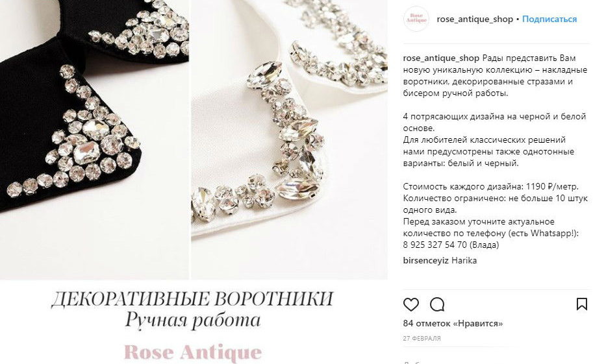Screen dimensions: 593x364
Task: Click the Декоративные воротники title text
Action: (x=192, y=299)
